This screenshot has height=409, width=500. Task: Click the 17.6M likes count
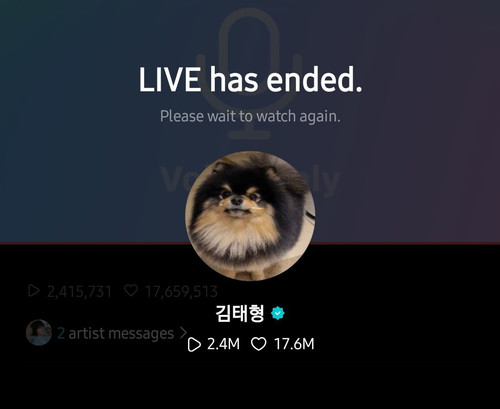(x=294, y=344)
